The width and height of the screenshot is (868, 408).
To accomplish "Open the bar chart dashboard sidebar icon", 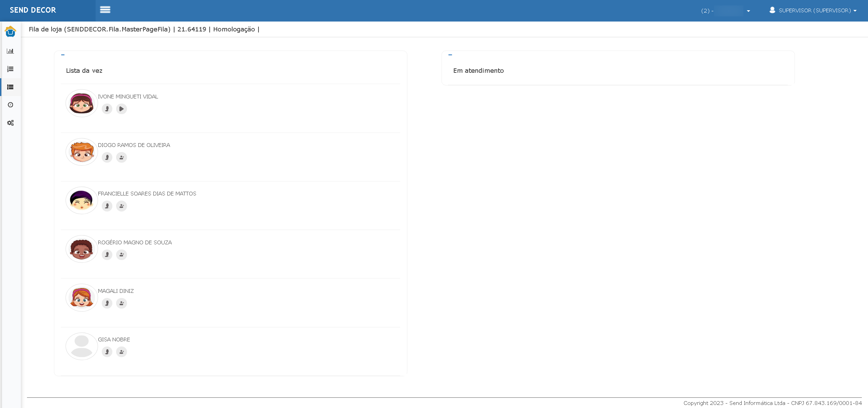I will pyautogui.click(x=10, y=51).
